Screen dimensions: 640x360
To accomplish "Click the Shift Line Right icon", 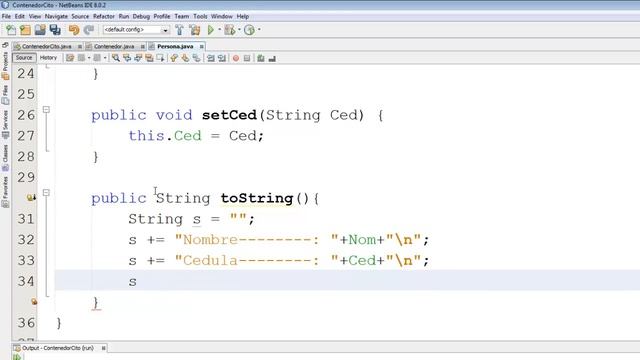I will coord(222,58).
